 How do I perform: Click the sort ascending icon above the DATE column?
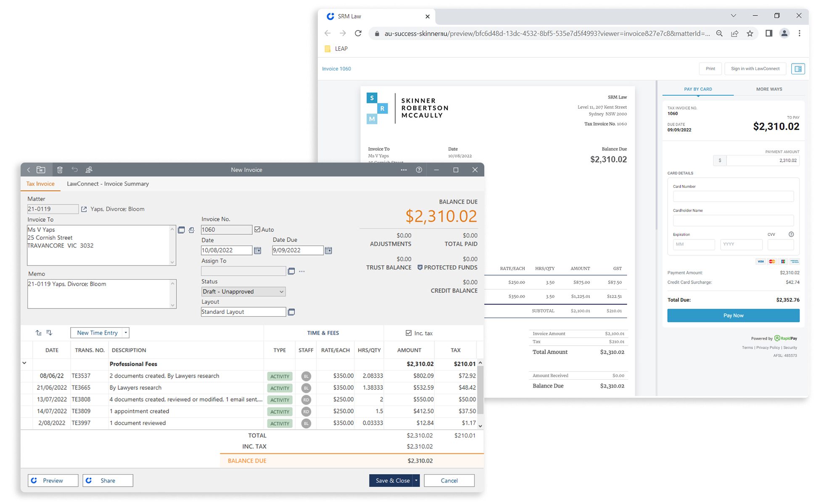pos(39,333)
